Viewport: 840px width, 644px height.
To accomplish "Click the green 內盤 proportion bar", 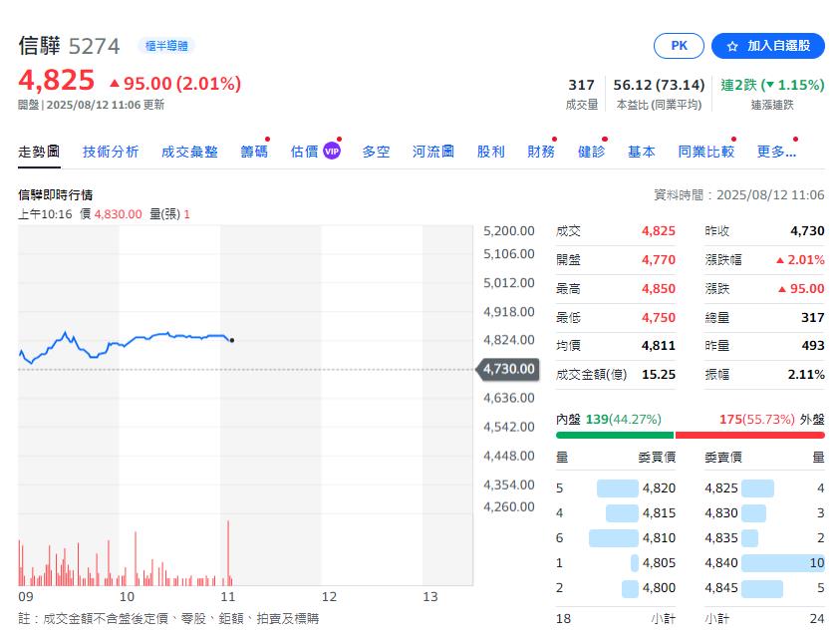I will (615, 435).
